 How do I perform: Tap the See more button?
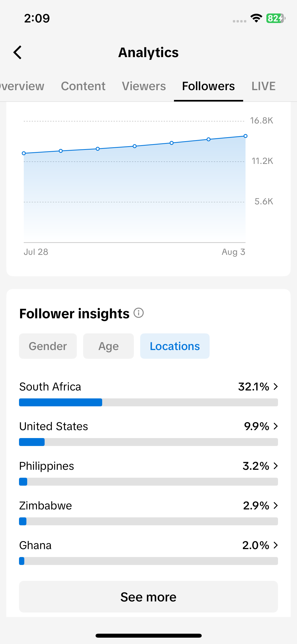click(148, 597)
